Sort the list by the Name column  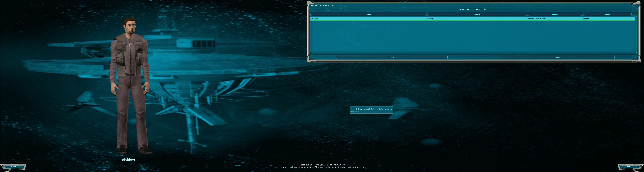(x=368, y=14)
